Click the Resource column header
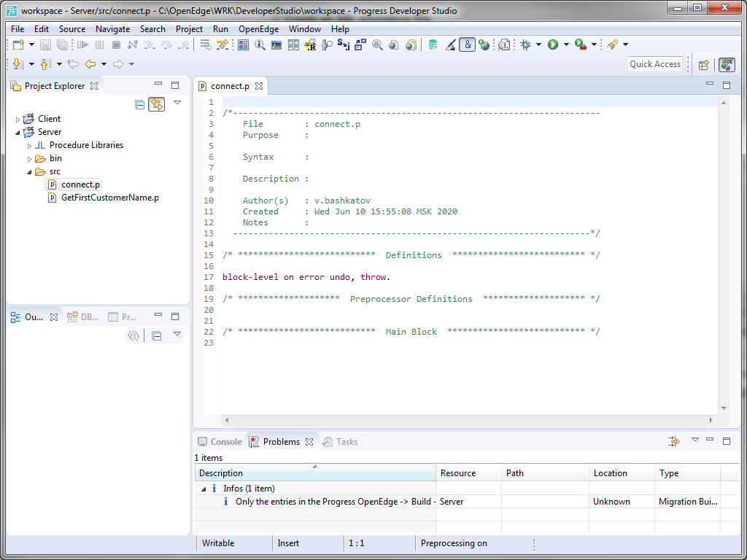This screenshot has height=560, width=747. pyautogui.click(x=469, y=473)
